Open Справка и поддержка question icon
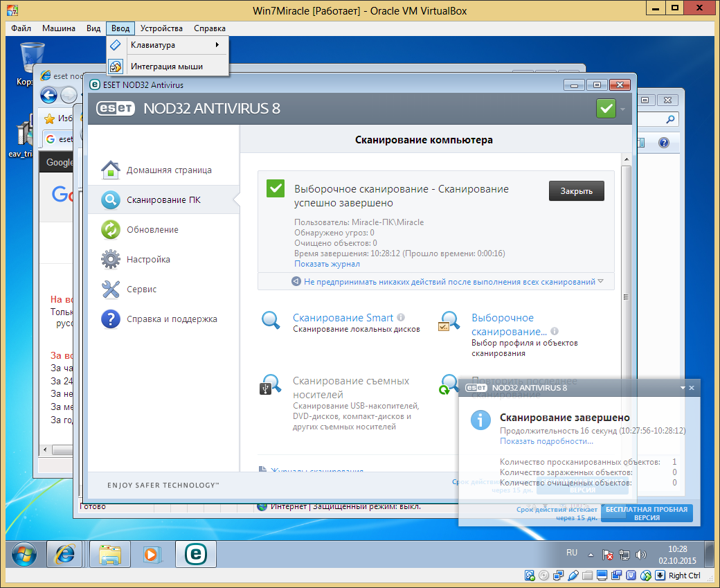 tap(111, 319)
